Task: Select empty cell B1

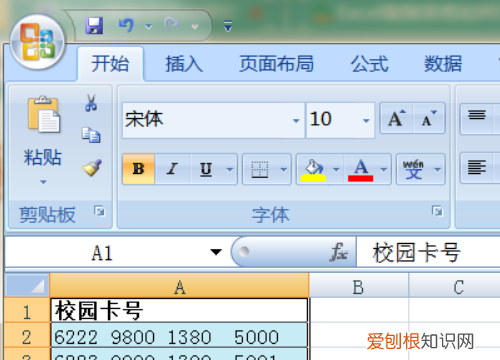Action: click(359, 310)
